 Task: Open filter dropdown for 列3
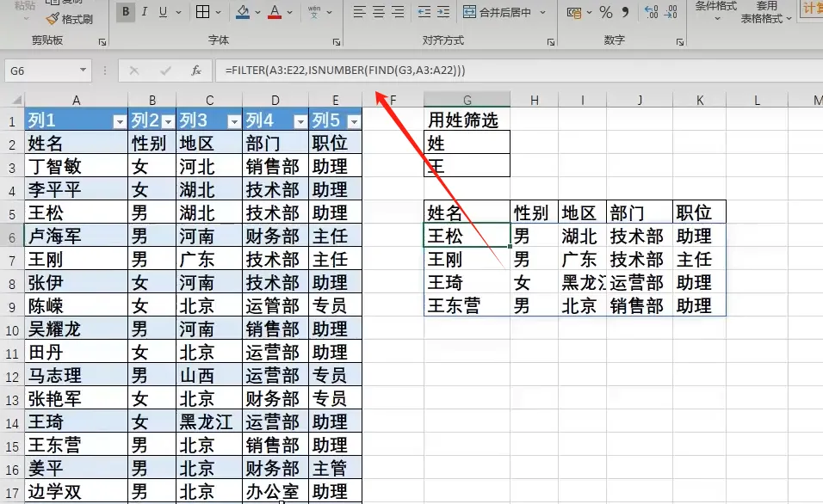click(234, 122)
